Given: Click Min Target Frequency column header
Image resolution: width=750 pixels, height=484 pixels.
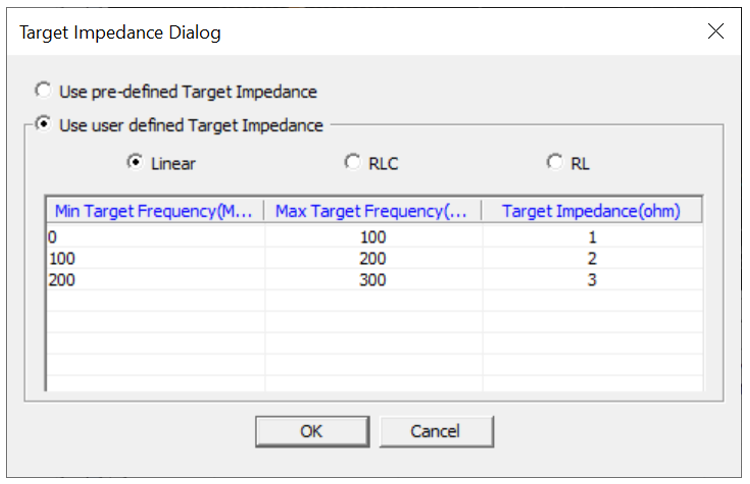Looking at the screenshot, I should pyautogui.click(x=154, y=210).
